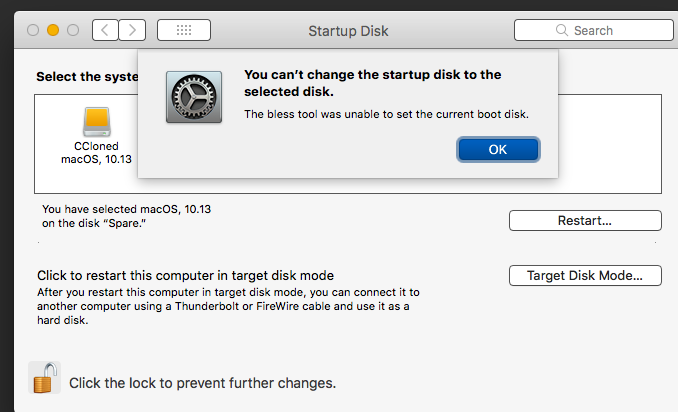The width and height of the screenshot is (678, 412).
Task: Dismiss the alert with OK
Action: pyautogui.click(x=498, y=150)
